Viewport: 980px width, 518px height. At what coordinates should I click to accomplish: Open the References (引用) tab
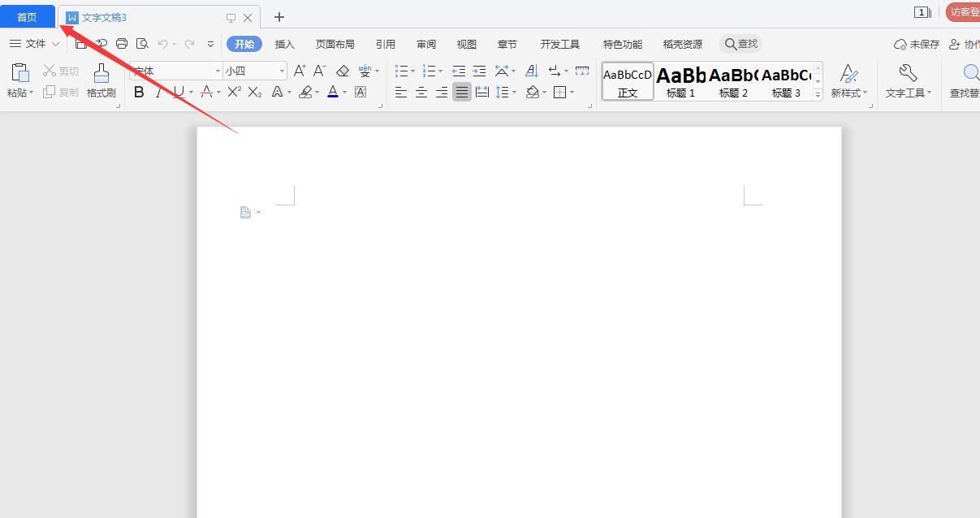(x=386, y=44)
